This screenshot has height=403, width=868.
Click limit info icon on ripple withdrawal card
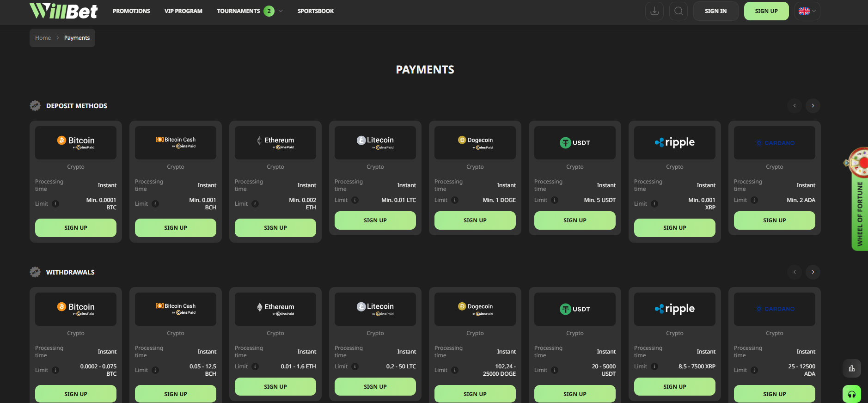click(654, 366)
